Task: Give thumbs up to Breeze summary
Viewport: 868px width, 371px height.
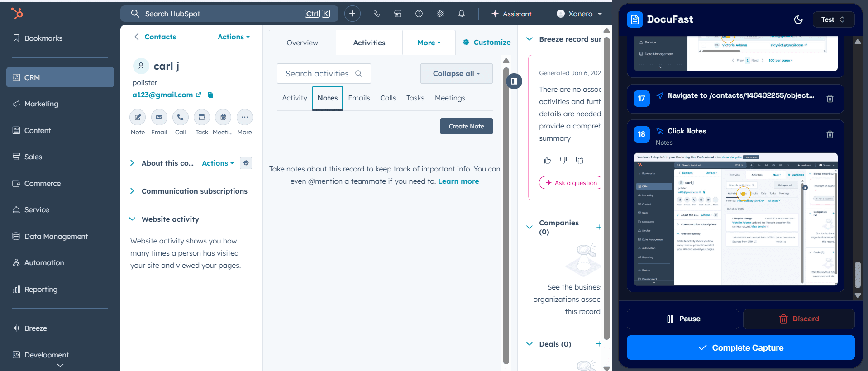Action: [x=547, y=160]
